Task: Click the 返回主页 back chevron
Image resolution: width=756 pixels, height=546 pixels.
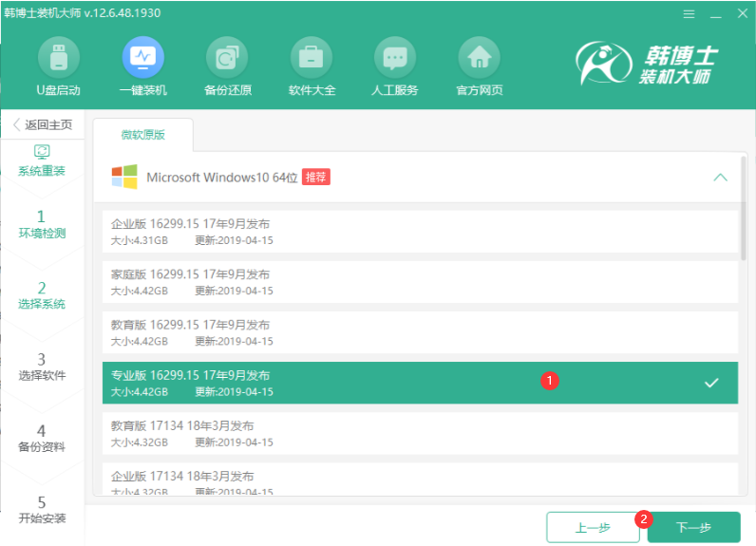Action: [x=17, y=125]
